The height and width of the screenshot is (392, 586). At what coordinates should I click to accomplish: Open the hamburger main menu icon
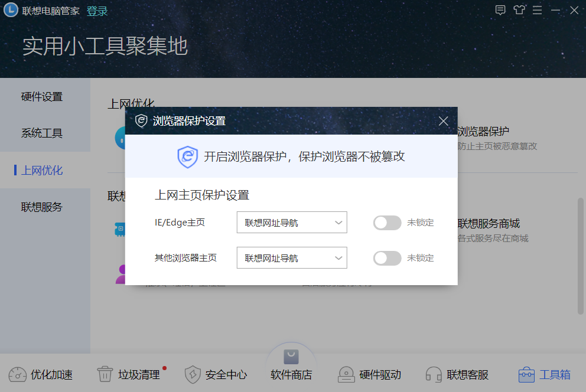[537, 10]
